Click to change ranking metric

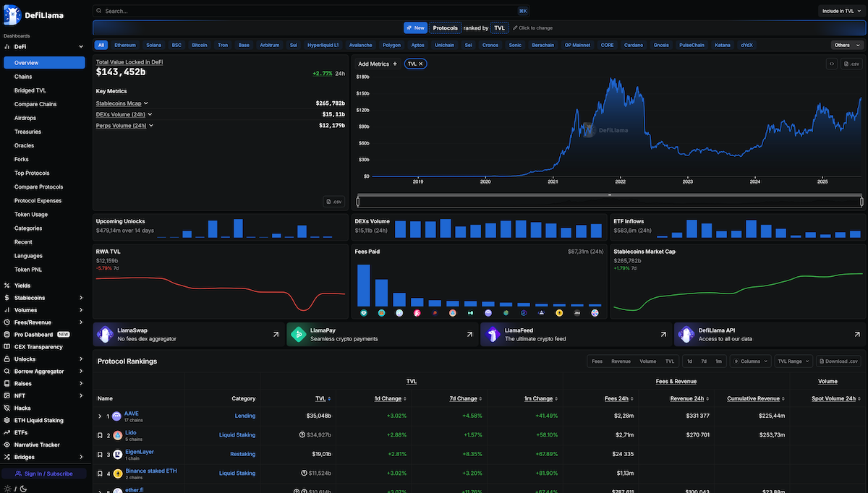pos(532,27)
